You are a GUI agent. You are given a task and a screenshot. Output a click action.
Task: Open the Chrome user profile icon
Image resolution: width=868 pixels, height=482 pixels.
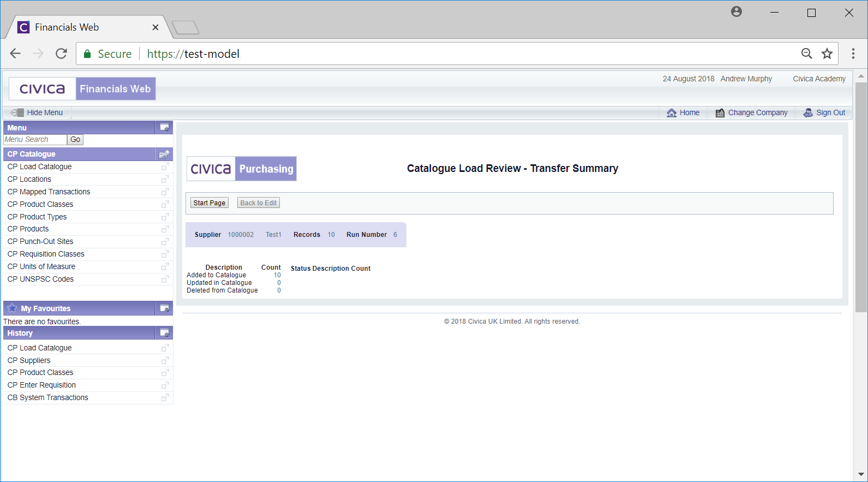[x=737, y=11]
